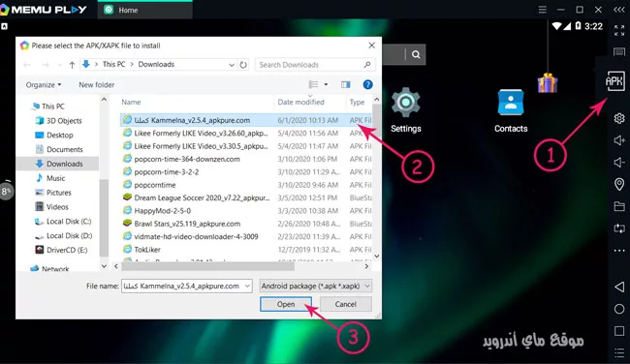
Task: Click the File name text field
Action: tap(183, 287)
